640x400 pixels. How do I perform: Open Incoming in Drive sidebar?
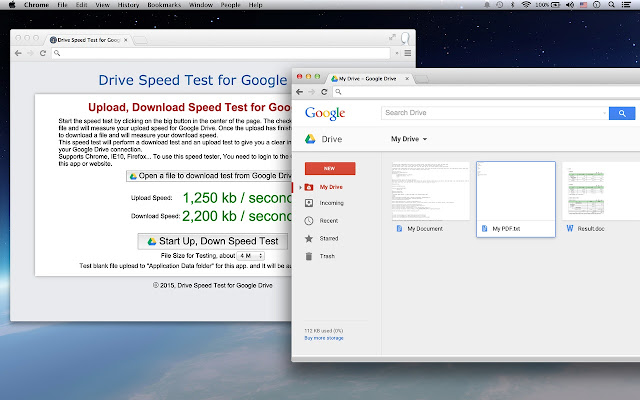[331, 203]
